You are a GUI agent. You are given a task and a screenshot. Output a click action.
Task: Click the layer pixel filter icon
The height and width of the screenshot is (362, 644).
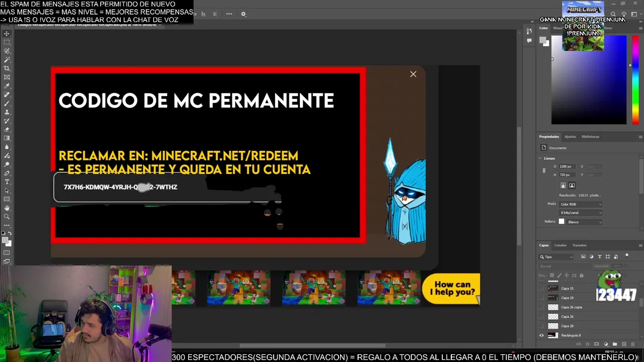583,256
